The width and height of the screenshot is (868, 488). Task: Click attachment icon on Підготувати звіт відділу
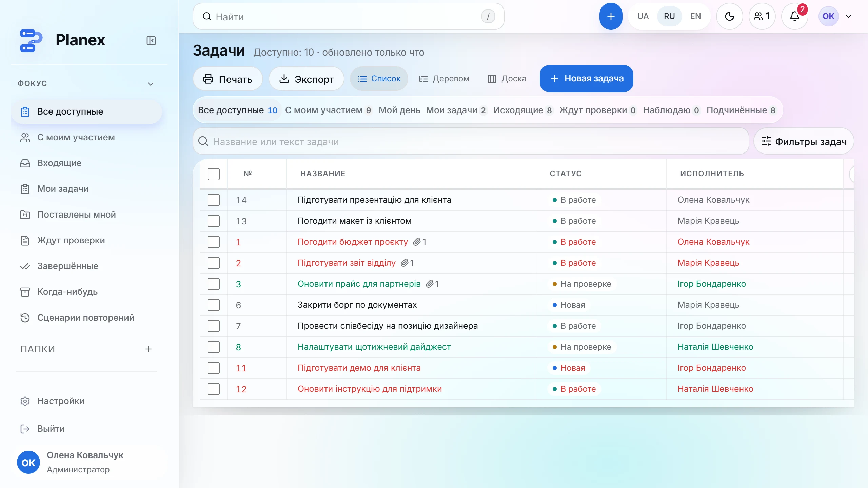pyautogui.click(x=405, y=263)
